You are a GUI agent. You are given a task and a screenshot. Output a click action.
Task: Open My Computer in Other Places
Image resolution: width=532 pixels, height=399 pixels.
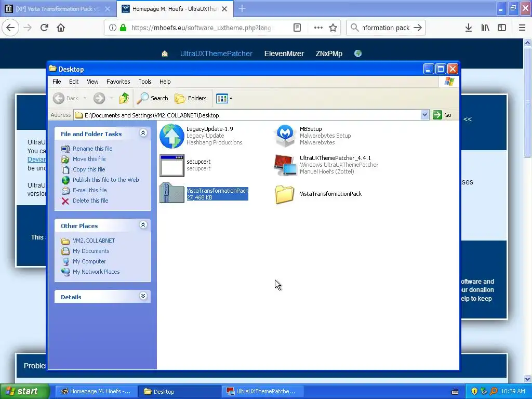89,261
